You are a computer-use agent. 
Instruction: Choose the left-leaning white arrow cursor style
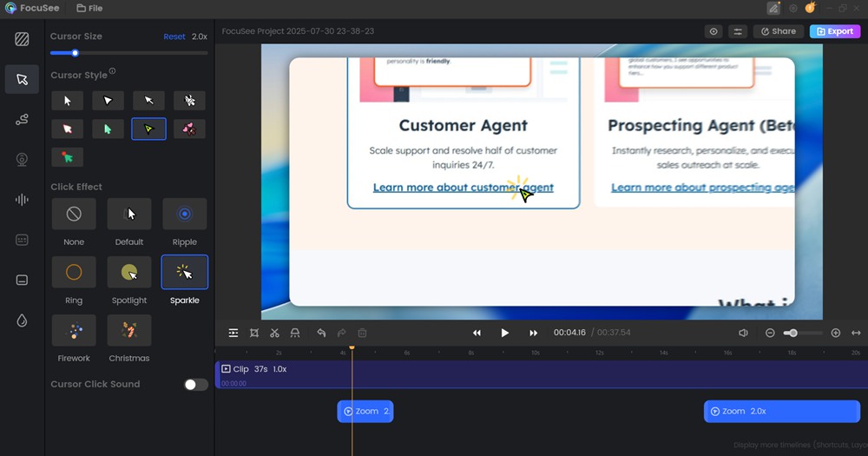coord(148,100)
